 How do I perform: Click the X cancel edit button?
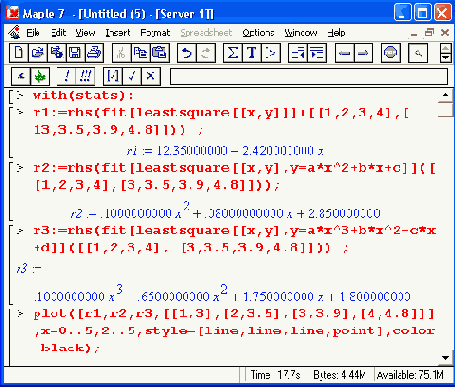150,77
